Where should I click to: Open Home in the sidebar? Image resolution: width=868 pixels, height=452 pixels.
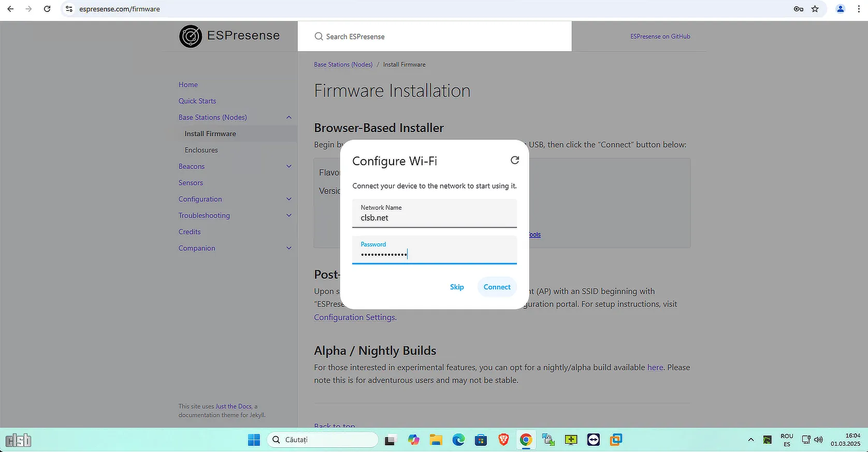(x=188, y=85)
